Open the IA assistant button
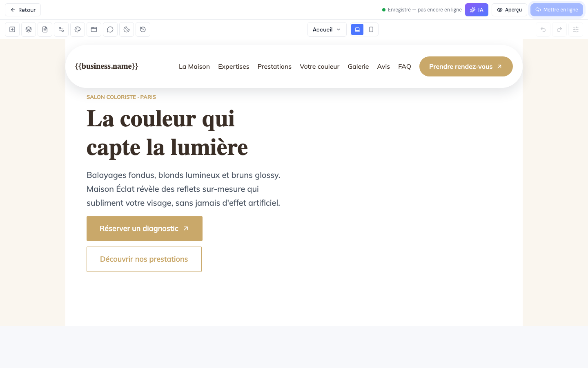588x368 pixels. click(x=477, y=10)
